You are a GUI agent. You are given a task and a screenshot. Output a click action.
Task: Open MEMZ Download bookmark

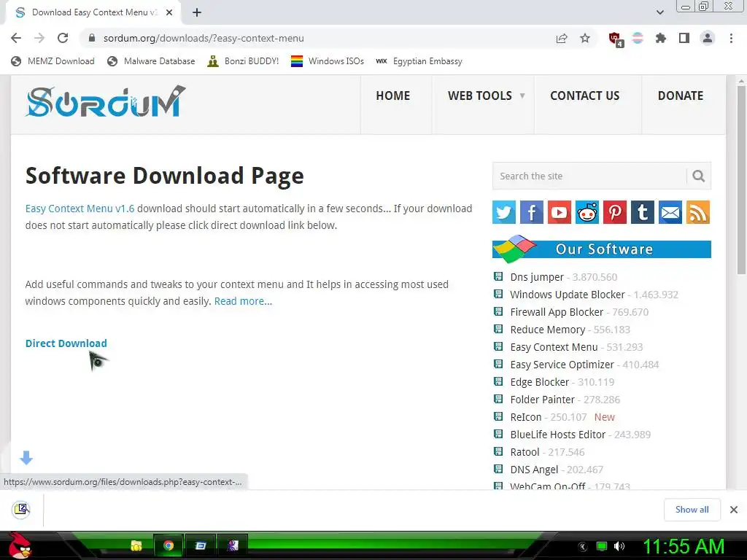[x=53, y=61]
